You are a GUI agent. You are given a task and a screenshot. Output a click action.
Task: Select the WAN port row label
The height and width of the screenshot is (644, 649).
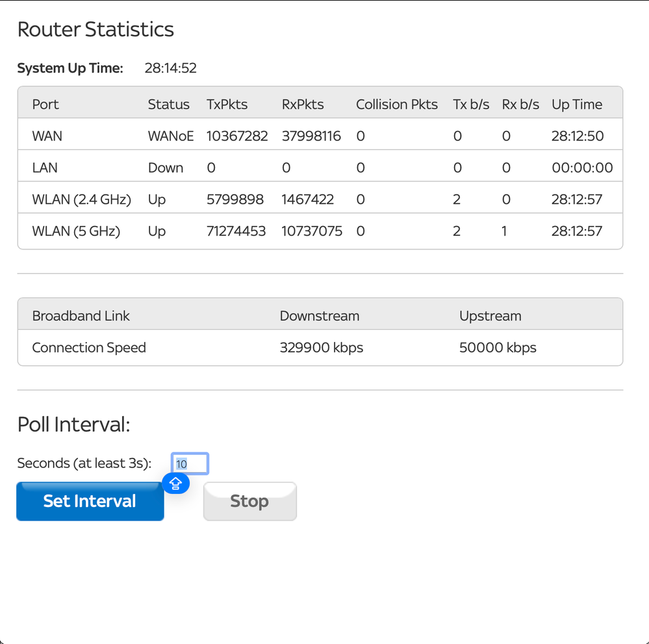click(x=47, y=136)
